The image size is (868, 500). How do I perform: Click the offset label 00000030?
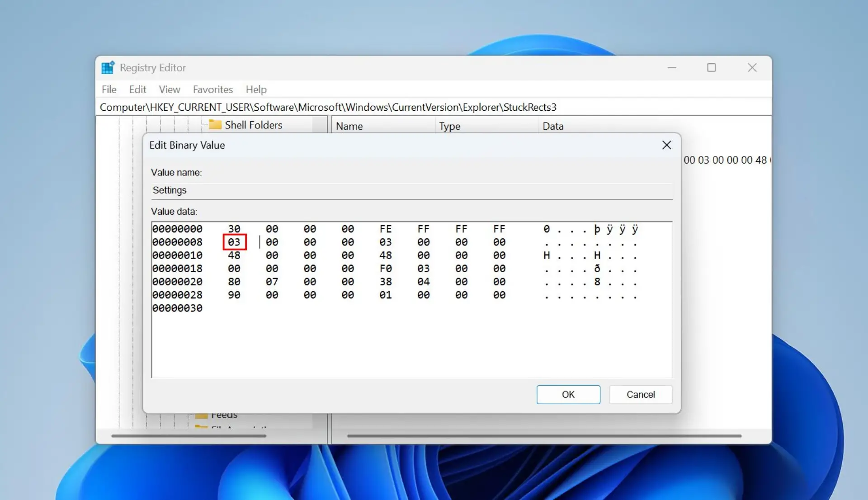click(x=177, y=308)
